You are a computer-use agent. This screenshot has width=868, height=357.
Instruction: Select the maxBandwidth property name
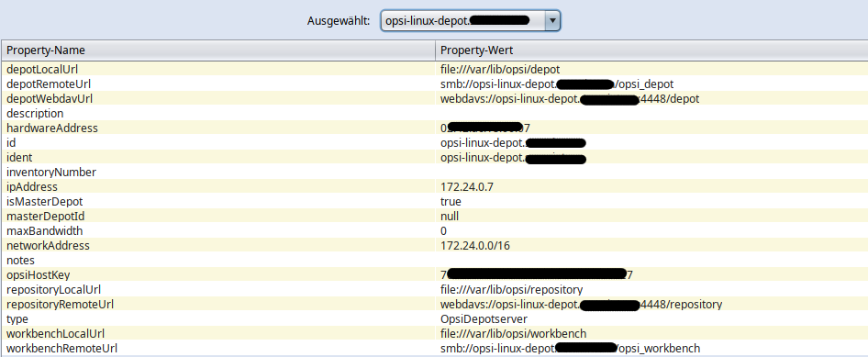[44, 230]
